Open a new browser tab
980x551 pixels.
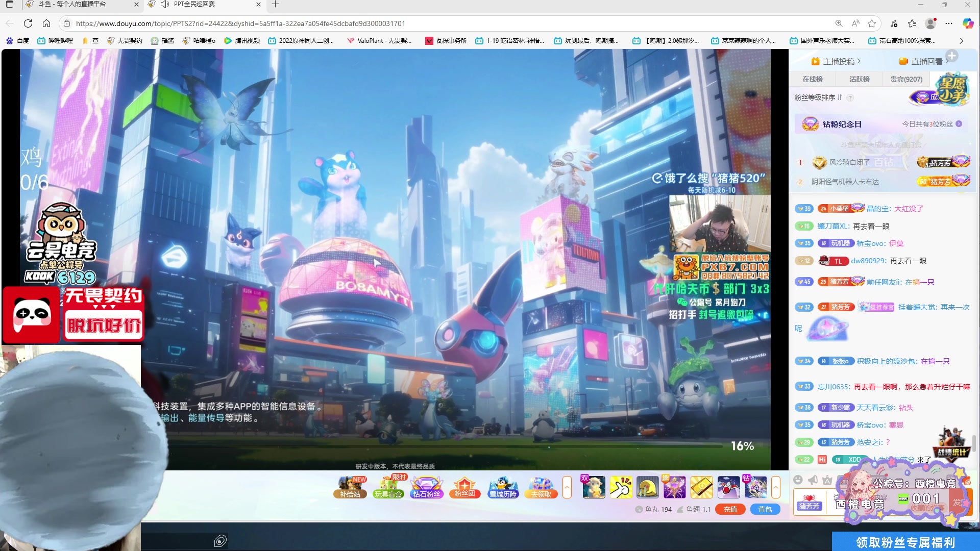point(275,4)
